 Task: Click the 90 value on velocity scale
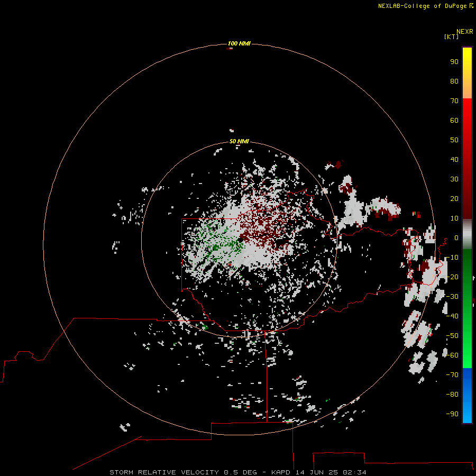click(x=454, y=62)
